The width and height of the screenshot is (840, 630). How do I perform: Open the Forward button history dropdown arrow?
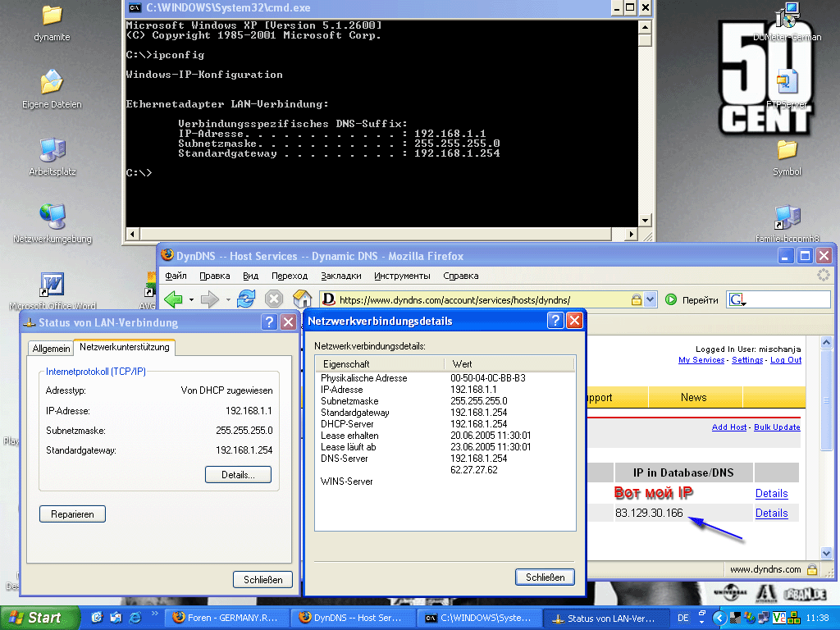tap(228, 299)
